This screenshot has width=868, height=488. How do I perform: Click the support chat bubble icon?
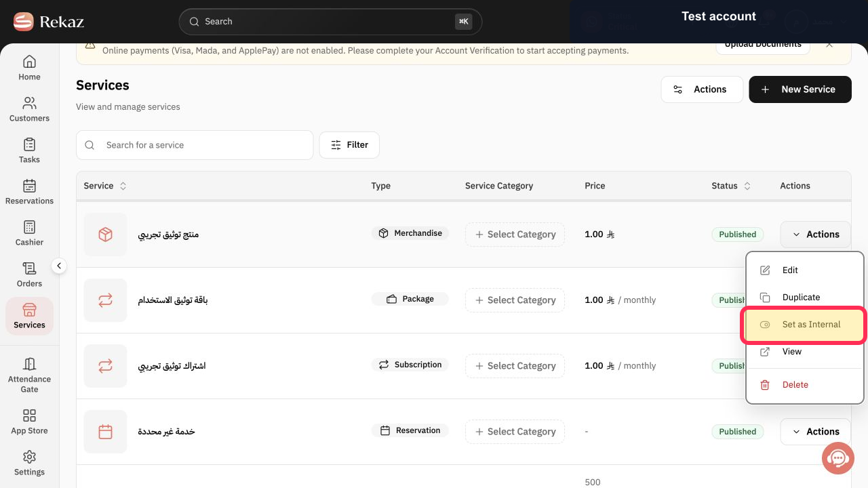(x=838, y=458)
